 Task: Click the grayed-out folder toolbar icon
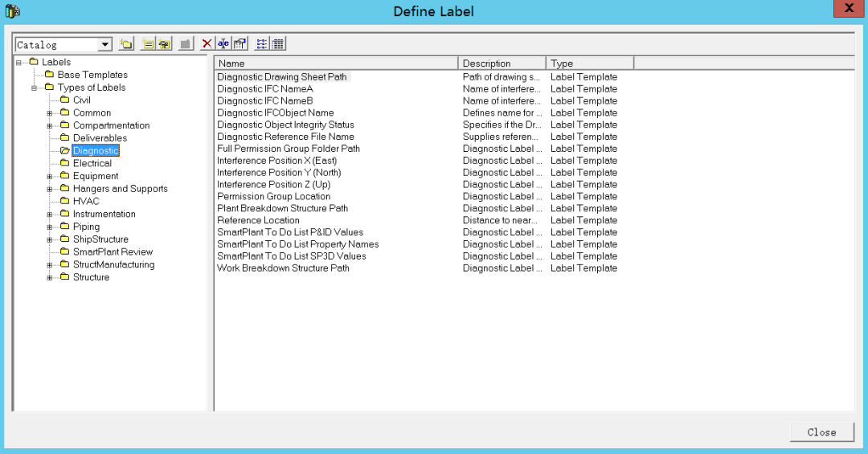point(186,43)
